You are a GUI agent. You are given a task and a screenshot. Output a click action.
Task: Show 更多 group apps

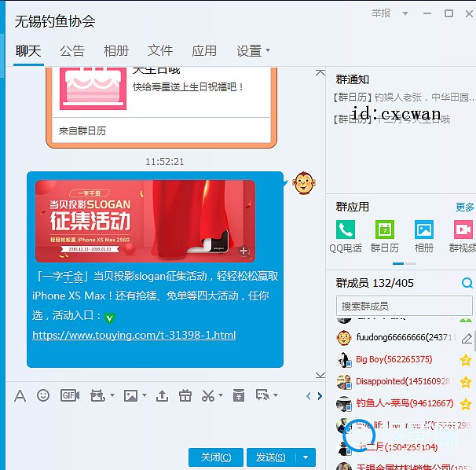click(x=465, y=207)
